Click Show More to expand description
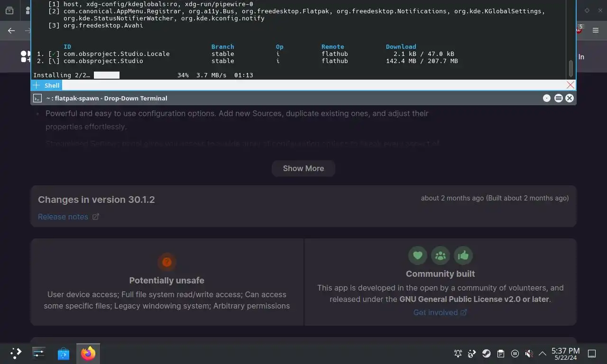Screen dimensions: 607x364 point(303,168)
